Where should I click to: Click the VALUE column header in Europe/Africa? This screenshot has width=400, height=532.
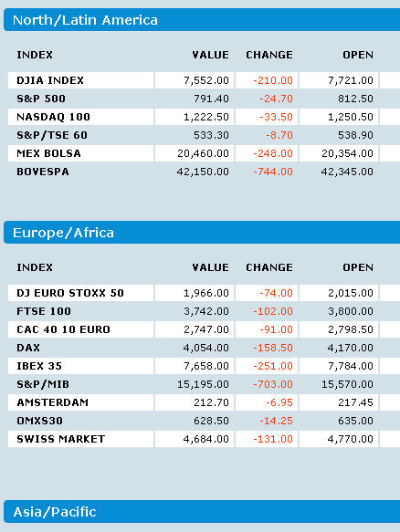[x=211, y=267]
